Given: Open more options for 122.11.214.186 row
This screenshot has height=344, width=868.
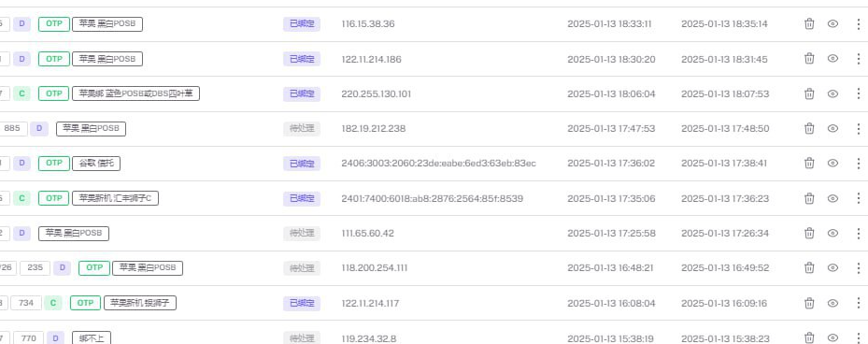Looking at the screenshot, I should tap(858, 59).
